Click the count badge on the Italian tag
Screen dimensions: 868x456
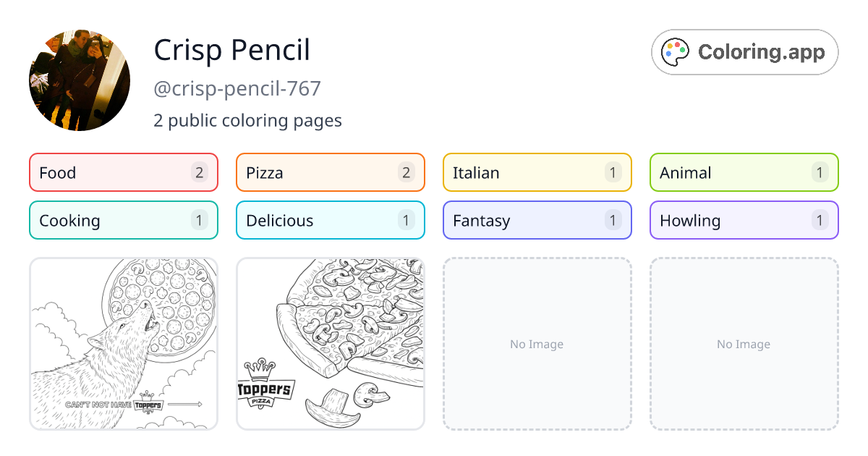click(x=613, y=172)
